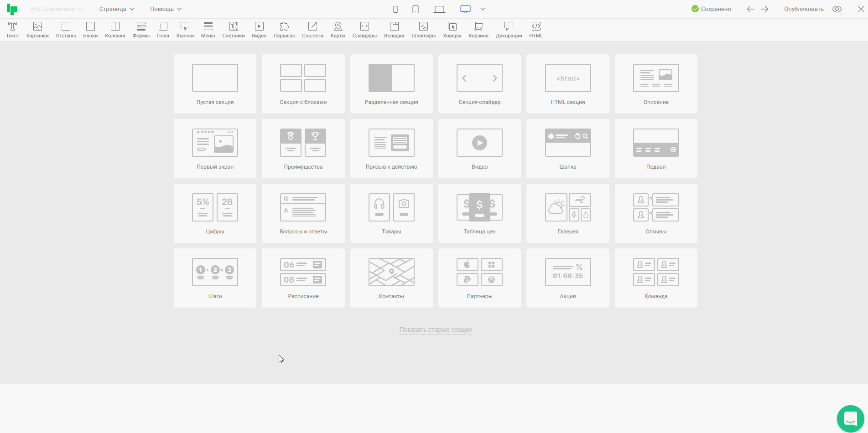Undo with the left arrow
Image resolution: width=868 pixels, height=433 pixels.
(x=750, y=9)
